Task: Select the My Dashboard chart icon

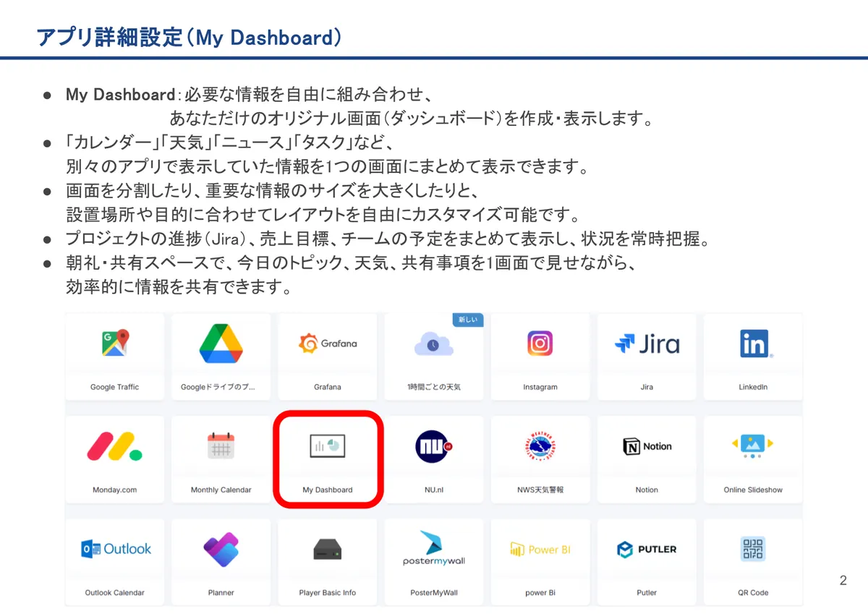Action: [328, 446]
